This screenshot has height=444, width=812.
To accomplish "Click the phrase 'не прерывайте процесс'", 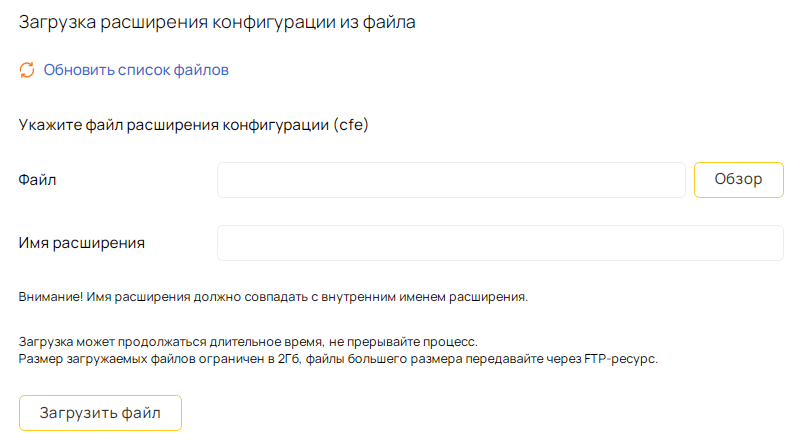I will pyautogui.click(x=402, y=342).
